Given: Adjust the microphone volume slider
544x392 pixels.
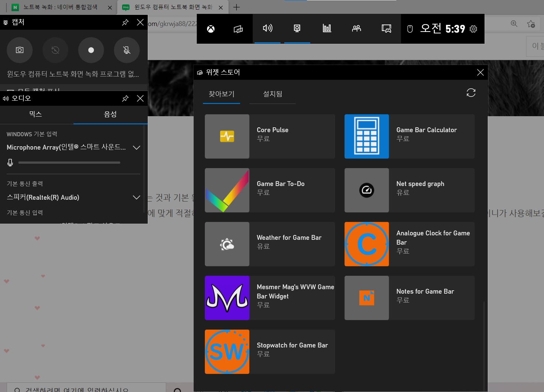Looking at the screenshot, I should click(69, 163).
